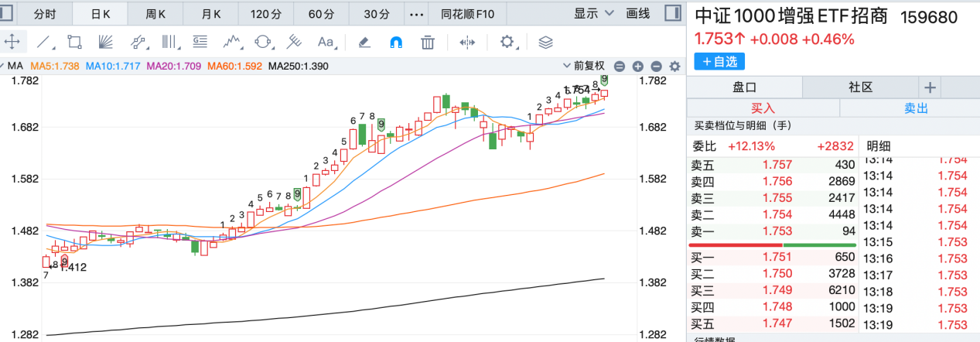Toggle the 画线 drawing toolbar
The width and height of the screenshot is (980, 342).
tap(638, 13)
